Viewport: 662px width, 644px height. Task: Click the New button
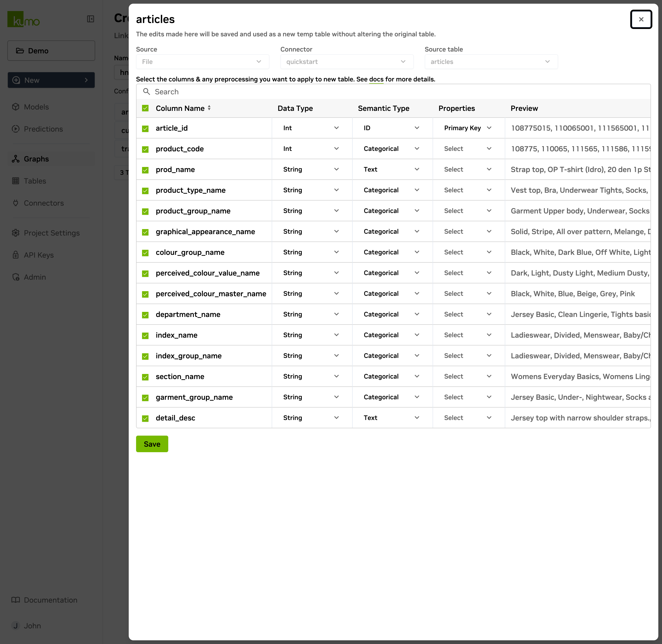(51, 80)
